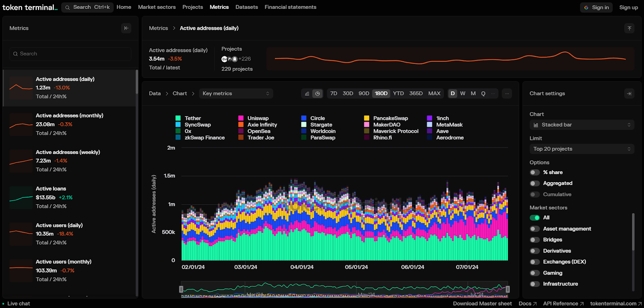The width and height of the screenshot is (644, 308).
Task: Click the Trader Joe legend color square
Action: point(241,138)
